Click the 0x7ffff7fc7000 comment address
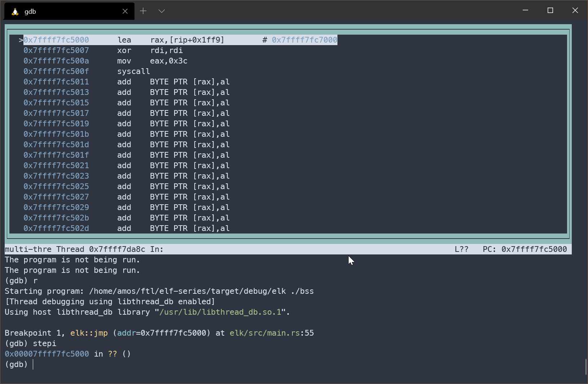Image resolution: width=588 pixels, height=384 pixels. [304, 40]
